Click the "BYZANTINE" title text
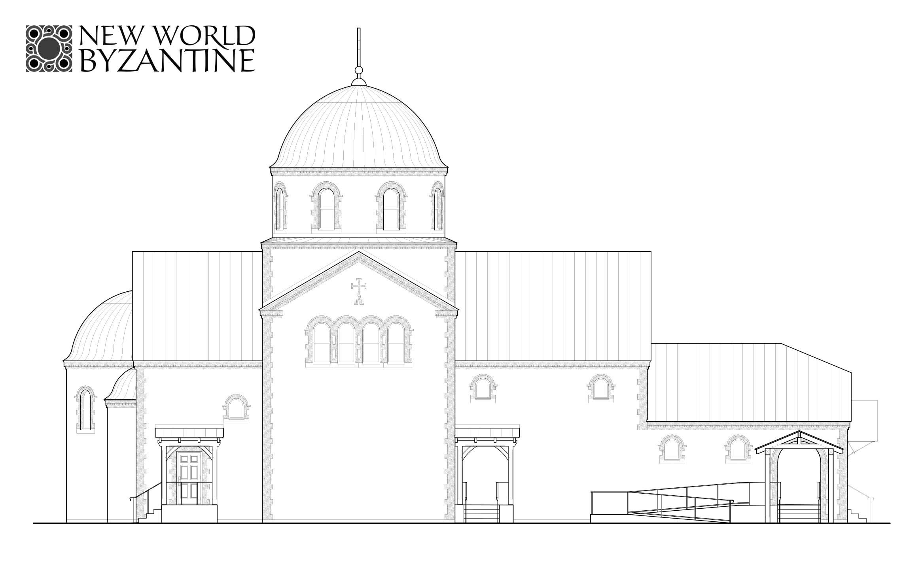 (167, 61)
